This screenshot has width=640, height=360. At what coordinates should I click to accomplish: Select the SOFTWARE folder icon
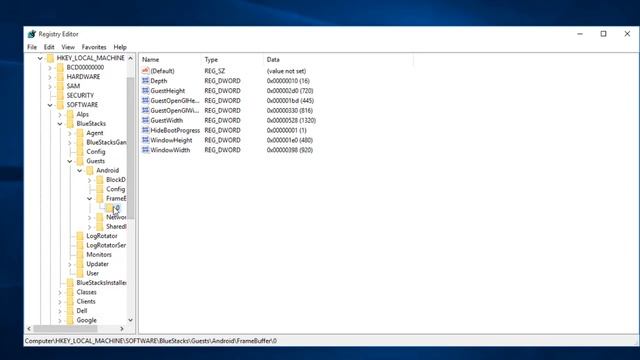click(x=60, y=105)
